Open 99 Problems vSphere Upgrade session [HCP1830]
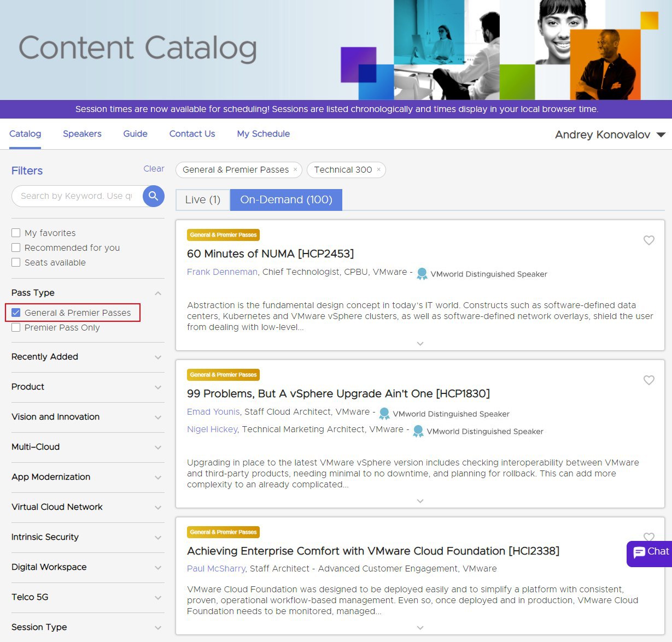The image size is (672, 642). pyautogui.click(x=338, y=393)
